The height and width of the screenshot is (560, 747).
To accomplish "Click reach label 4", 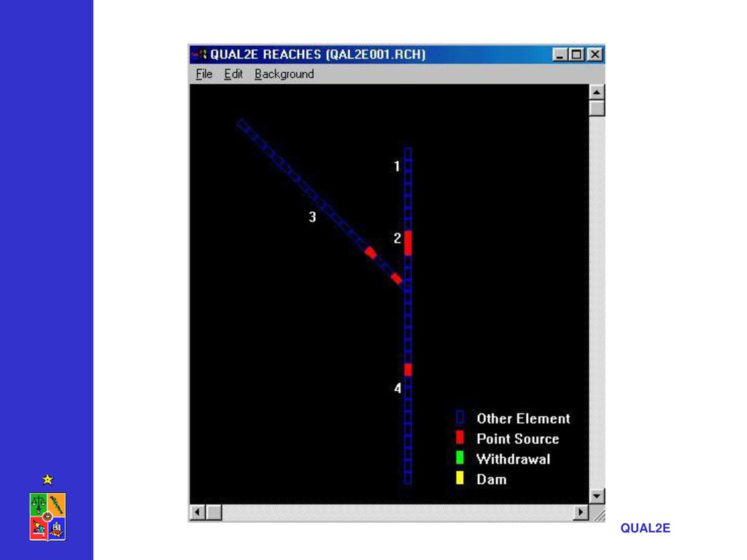I will pos(398,389).
